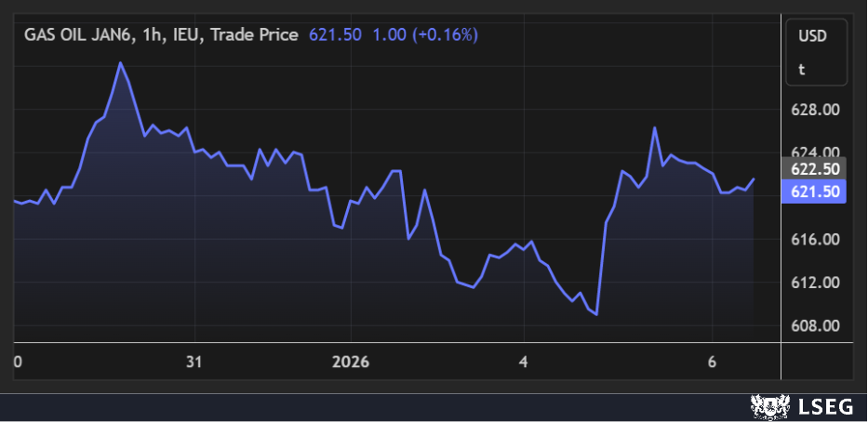Click the gray 622.50 price axis tag

pos(816,169)
